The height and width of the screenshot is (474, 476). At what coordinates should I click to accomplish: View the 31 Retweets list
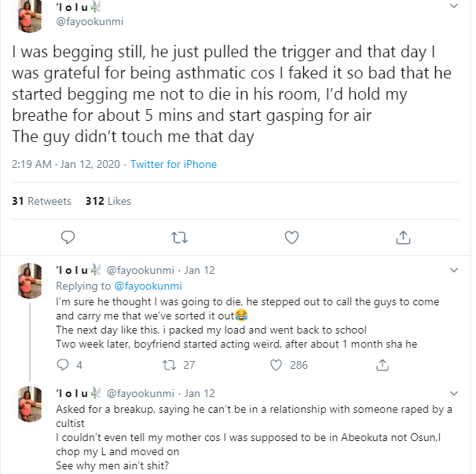42,202
